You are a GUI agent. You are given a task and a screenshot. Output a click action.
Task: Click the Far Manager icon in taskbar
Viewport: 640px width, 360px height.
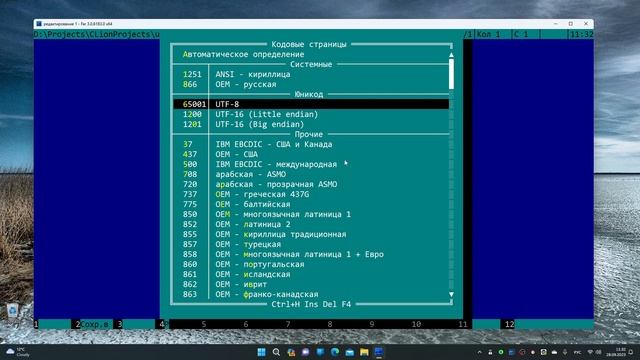point(379,352)
